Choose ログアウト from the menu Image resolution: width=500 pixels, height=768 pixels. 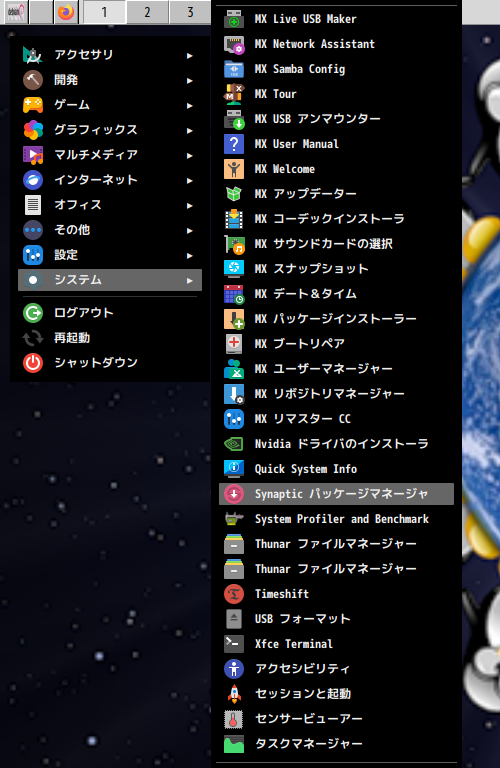[110, 312]
